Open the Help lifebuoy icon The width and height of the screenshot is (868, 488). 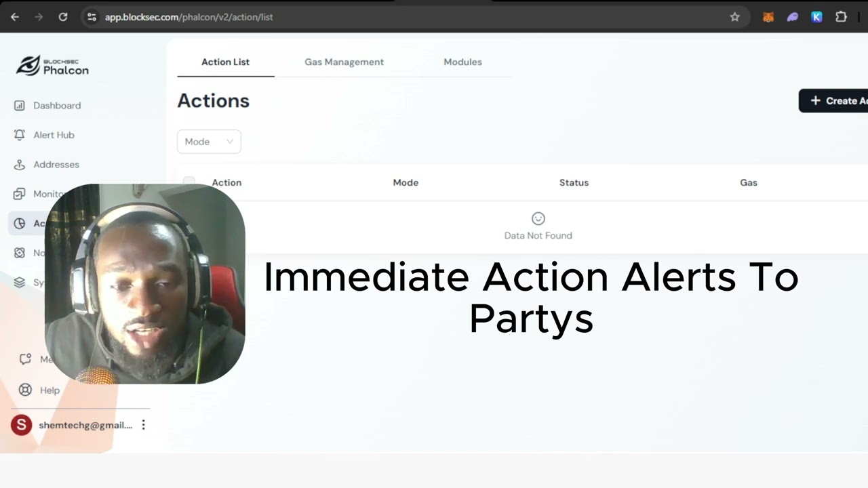[26, 390]
